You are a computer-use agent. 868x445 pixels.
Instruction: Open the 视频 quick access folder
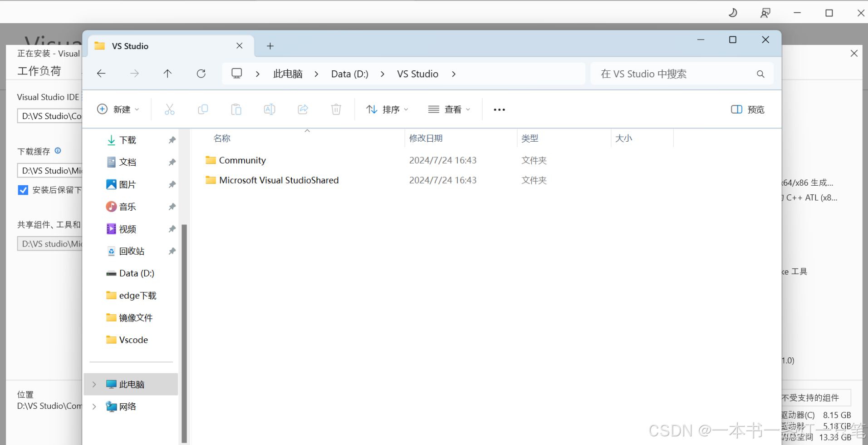[128, 229]
